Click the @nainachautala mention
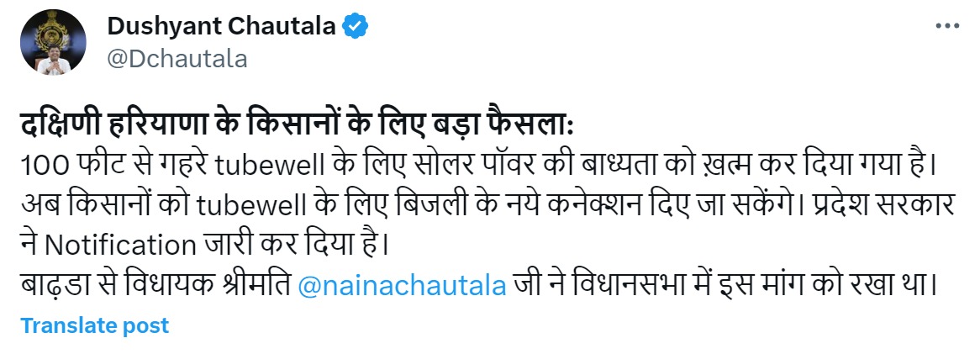 [x=402, y=285]
